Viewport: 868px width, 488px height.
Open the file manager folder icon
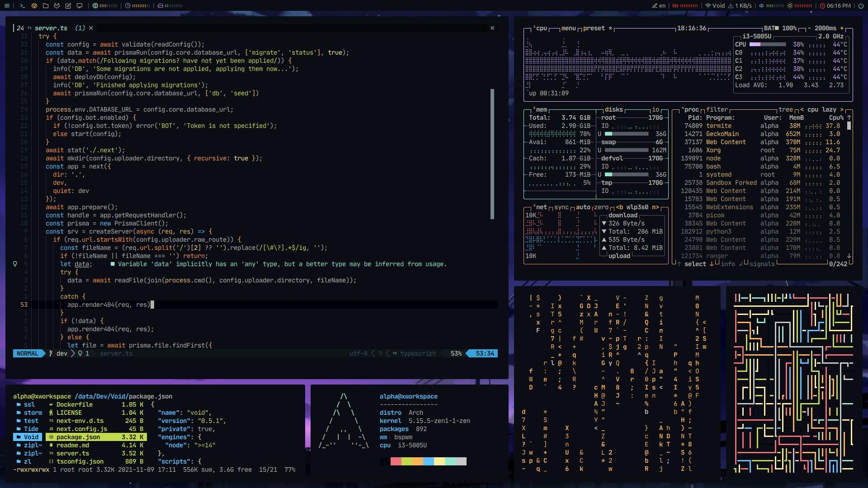point(46,5)
